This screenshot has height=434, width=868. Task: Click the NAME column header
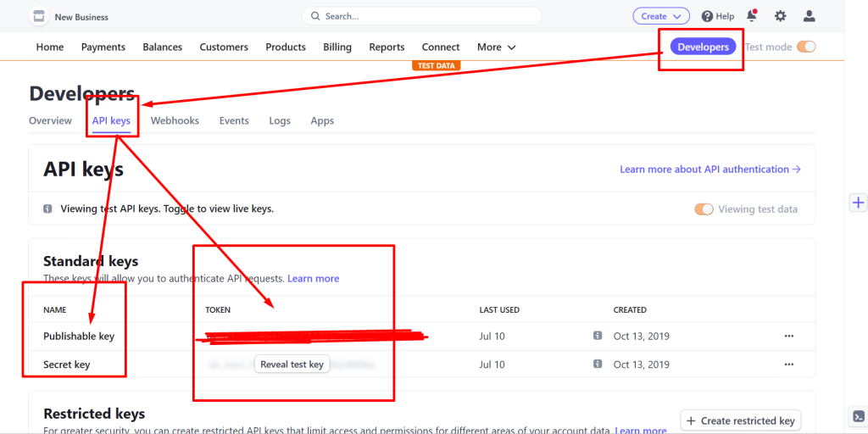coord(55,310)
